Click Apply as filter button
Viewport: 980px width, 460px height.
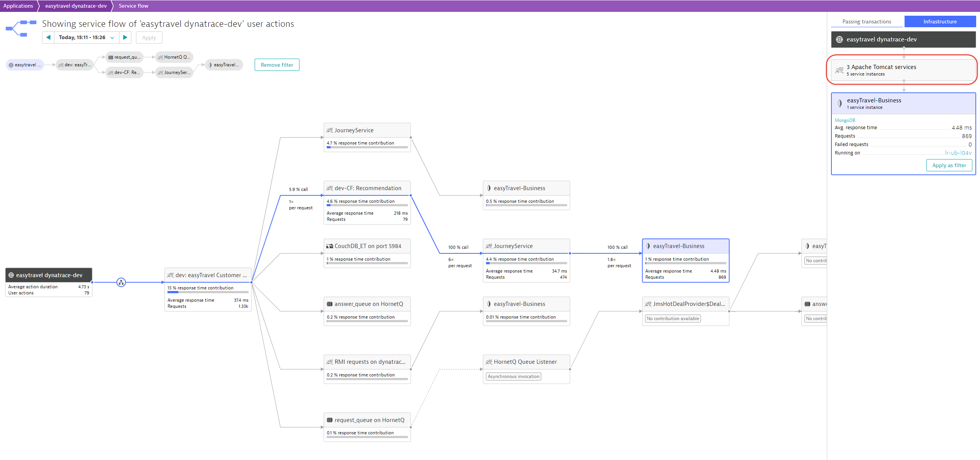click(x=949, y=165)
